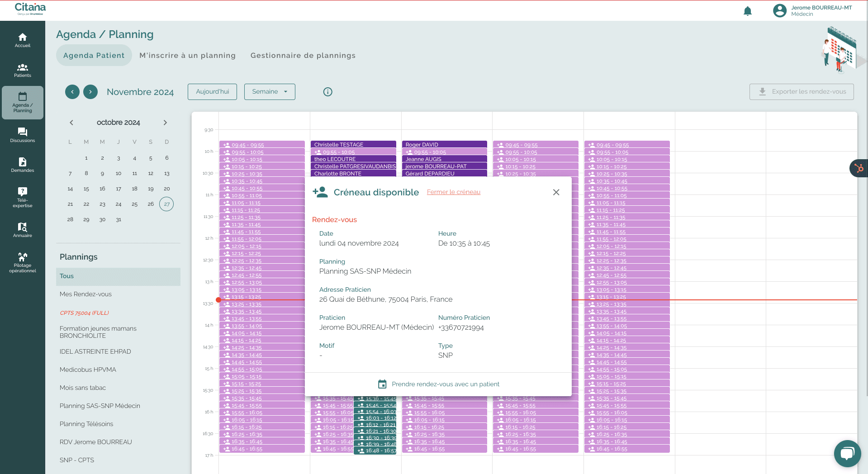Screen dimensions: 868x474
Task: Select Agenda / Planning sidebar icon
Action: 23,102
